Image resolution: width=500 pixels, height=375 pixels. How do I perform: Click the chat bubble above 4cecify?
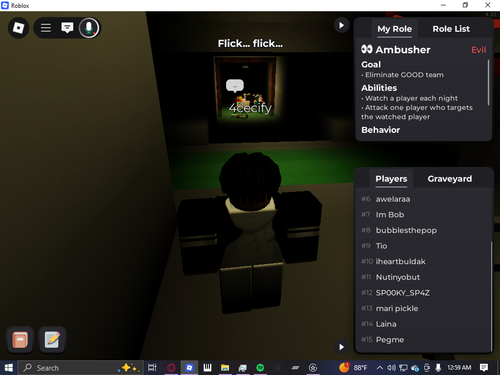tap(235, 86)
